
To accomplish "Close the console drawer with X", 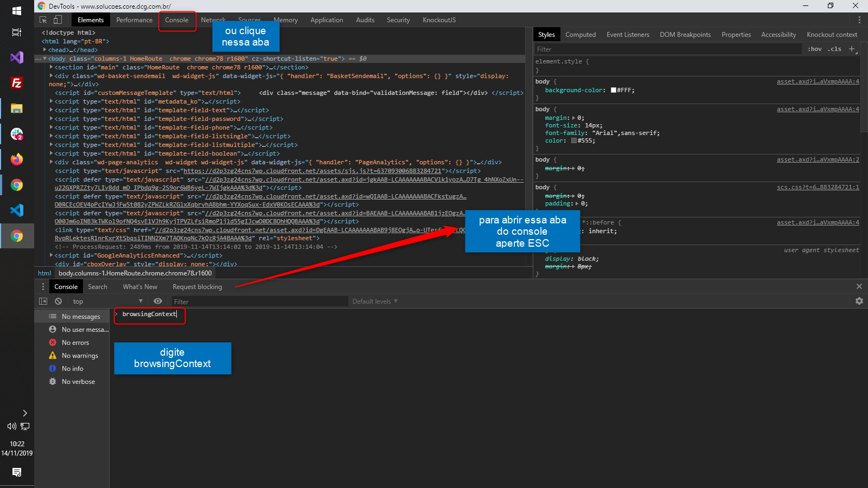I will [859, 286].
